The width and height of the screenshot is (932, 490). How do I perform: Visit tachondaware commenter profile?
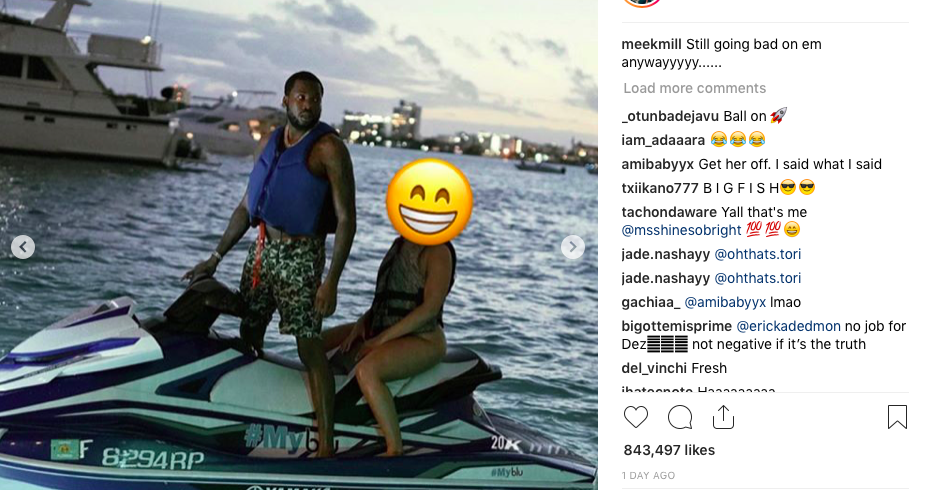tap(669, 212)
